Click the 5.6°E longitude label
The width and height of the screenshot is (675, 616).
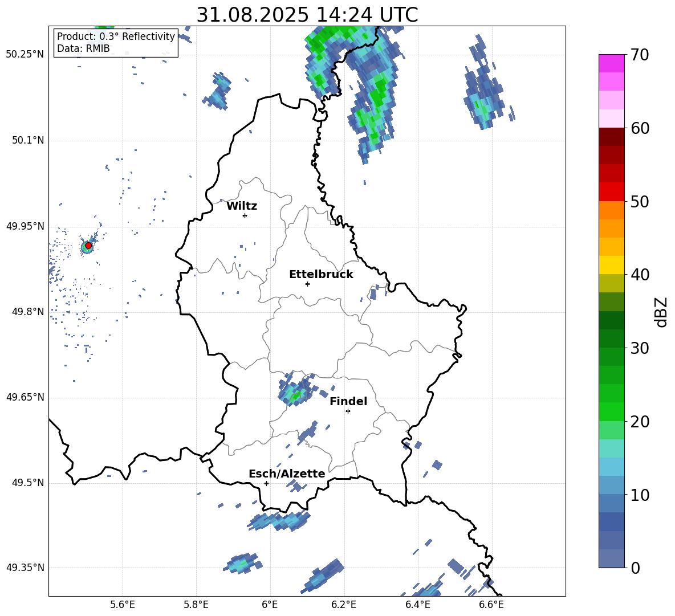123,605
